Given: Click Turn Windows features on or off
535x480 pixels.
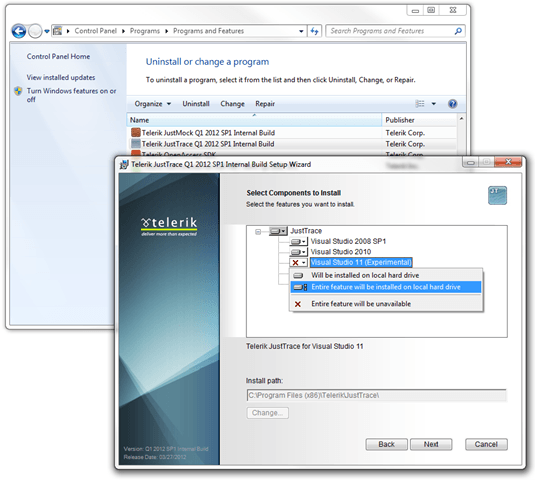Looking at the screenshot, I should click(71, 95).
